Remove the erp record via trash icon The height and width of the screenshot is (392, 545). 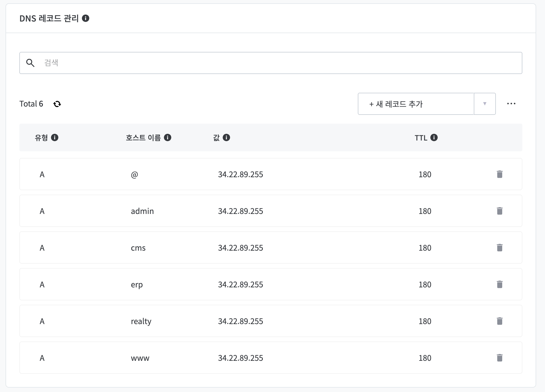click(x=499, y=284)
